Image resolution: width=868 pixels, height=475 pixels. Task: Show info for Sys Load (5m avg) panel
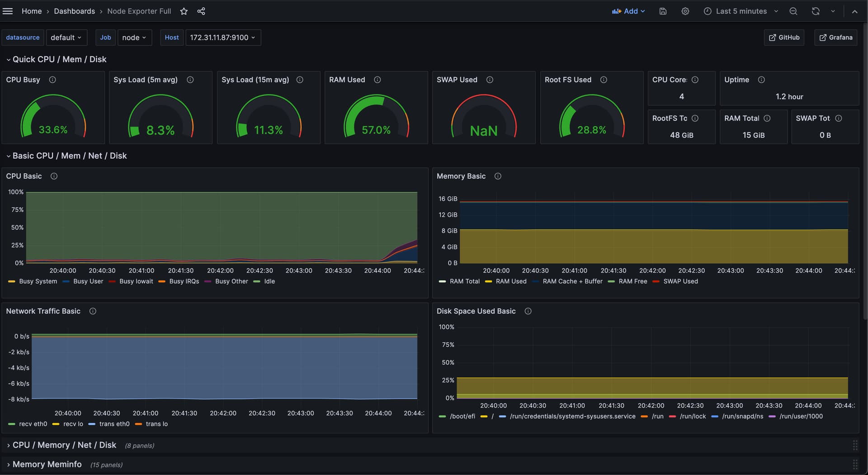190,80
